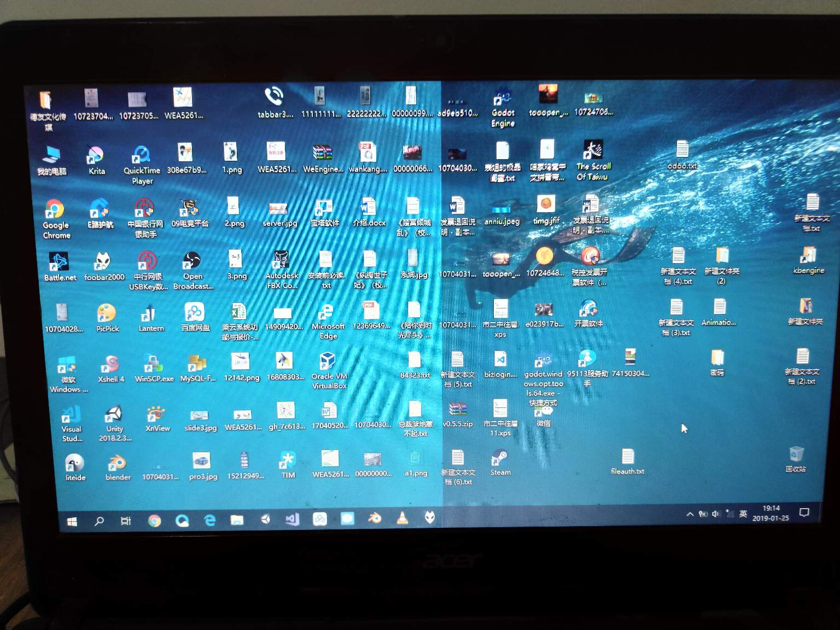The height and width of the screenshot is (630, 840).
Task: Select the blender desktop icon
Action: coord(117,464)
